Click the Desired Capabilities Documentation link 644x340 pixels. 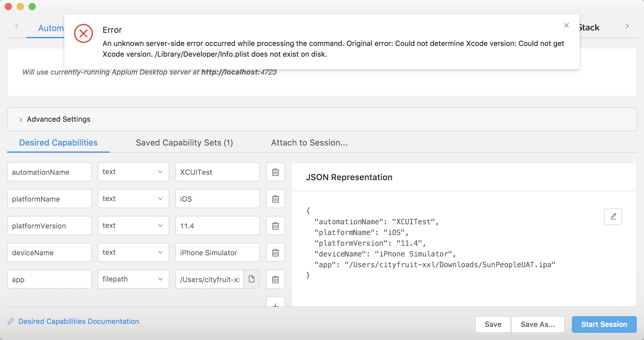pos(79,321)
